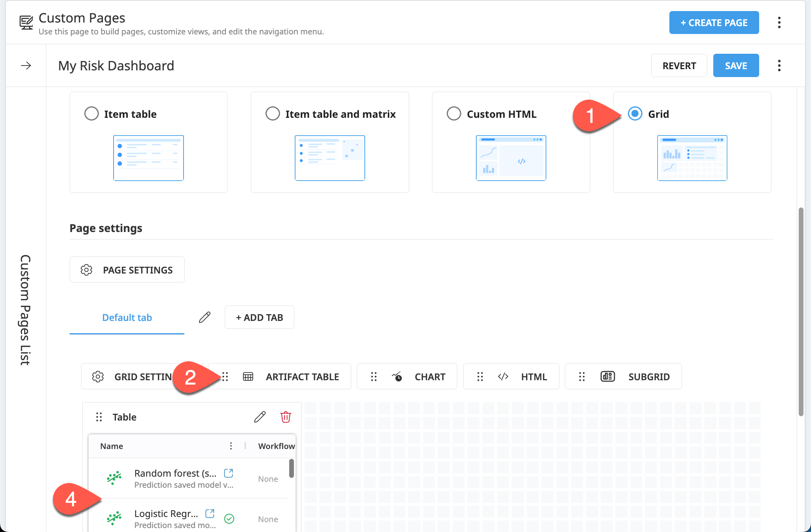Grab the Subgrid widget drag handle

pos(582,377)
